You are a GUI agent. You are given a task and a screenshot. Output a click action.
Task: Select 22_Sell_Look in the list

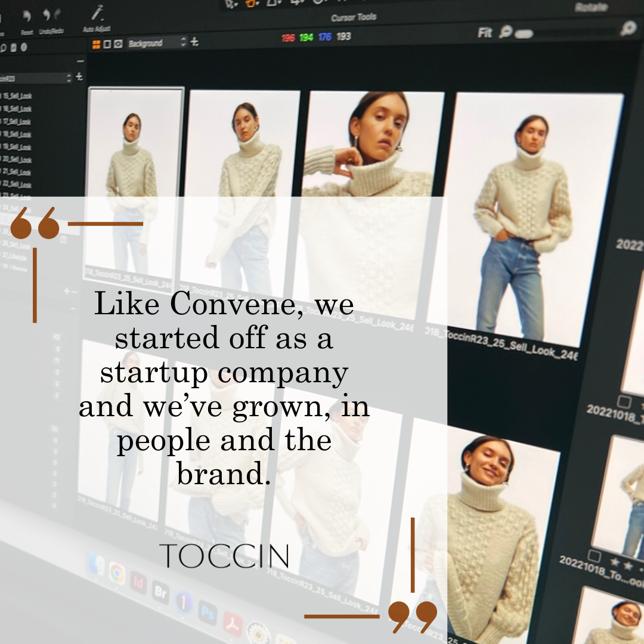(17, 184)
